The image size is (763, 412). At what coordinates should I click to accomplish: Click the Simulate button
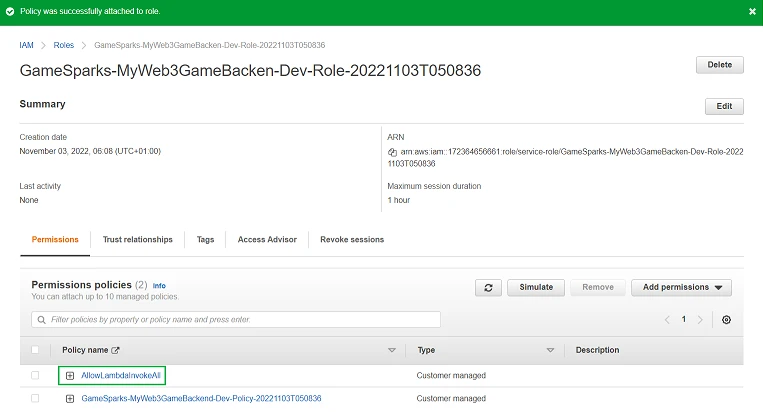(x=536, y=287)
